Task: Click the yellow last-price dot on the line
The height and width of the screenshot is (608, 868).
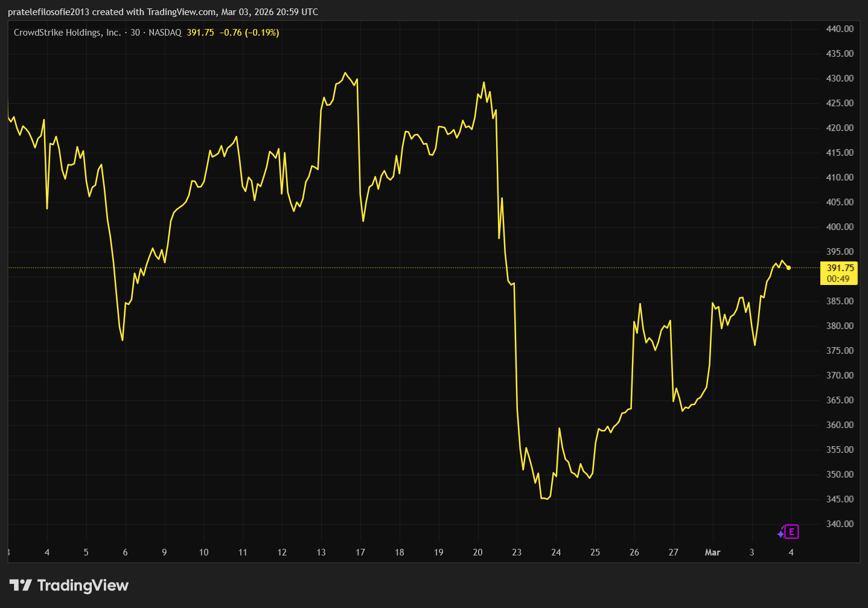Action: pos(788,267)
